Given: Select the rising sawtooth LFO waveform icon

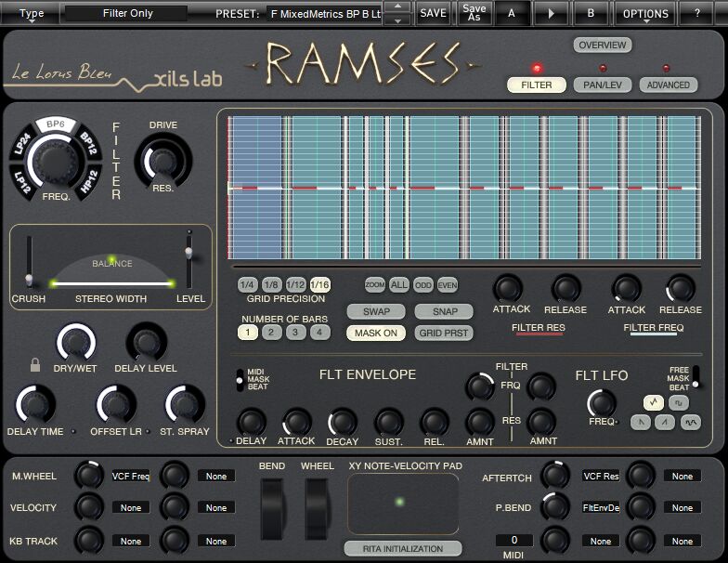Looking at the screenshot, I should tap(665, 422).
